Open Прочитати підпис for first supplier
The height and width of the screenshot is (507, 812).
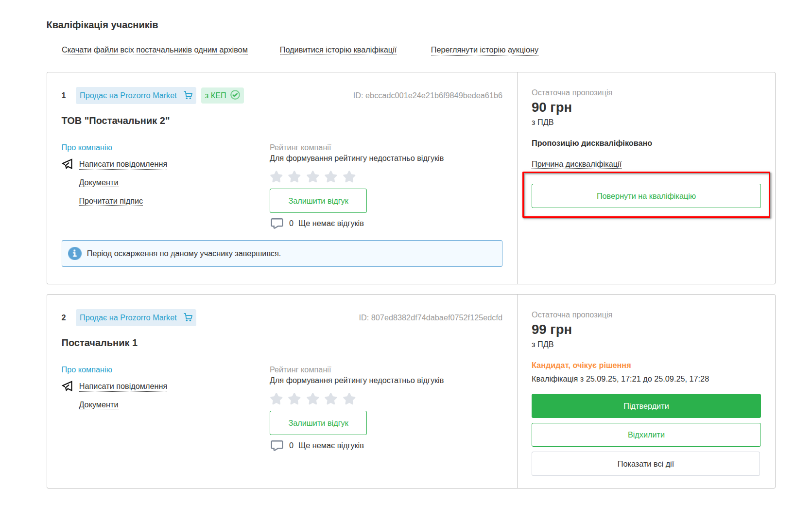pos(111,201)
